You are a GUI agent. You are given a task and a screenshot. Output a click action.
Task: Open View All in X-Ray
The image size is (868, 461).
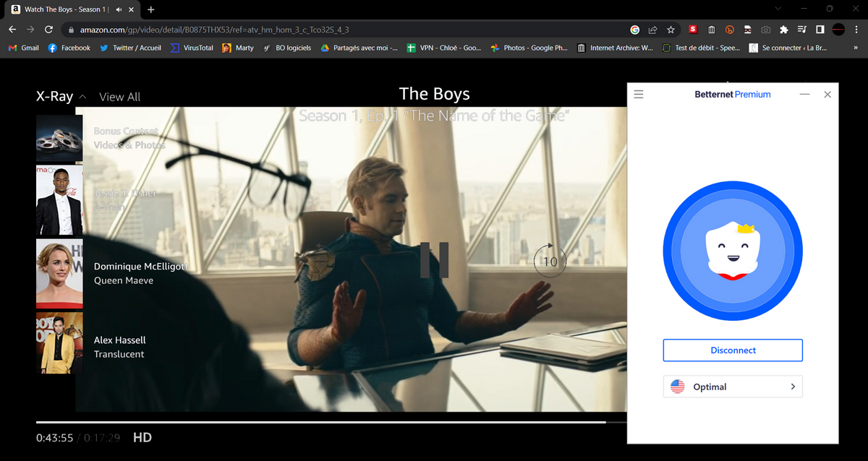coord(120,97)
